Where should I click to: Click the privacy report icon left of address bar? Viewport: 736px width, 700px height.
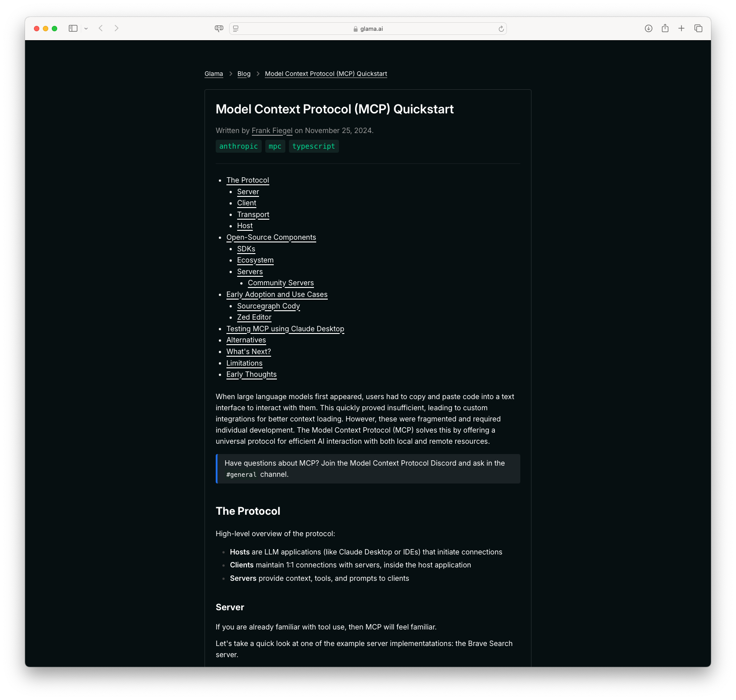(218, 28)
